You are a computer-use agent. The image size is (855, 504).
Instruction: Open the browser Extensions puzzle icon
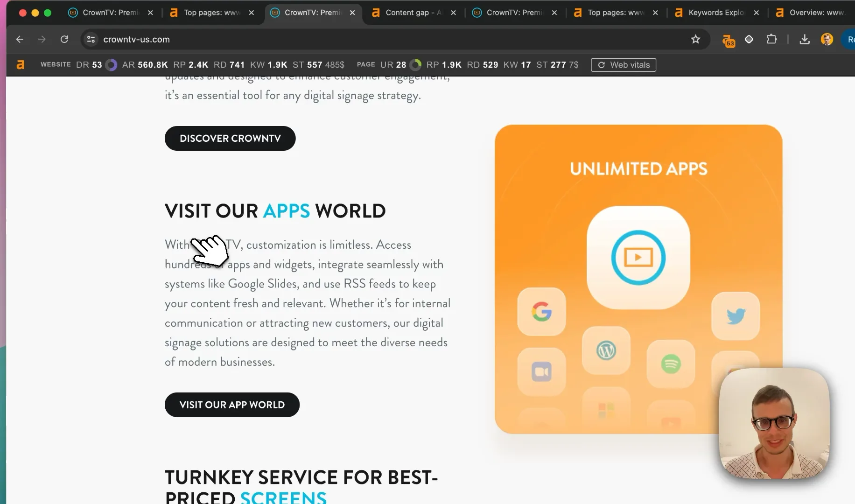771,40
